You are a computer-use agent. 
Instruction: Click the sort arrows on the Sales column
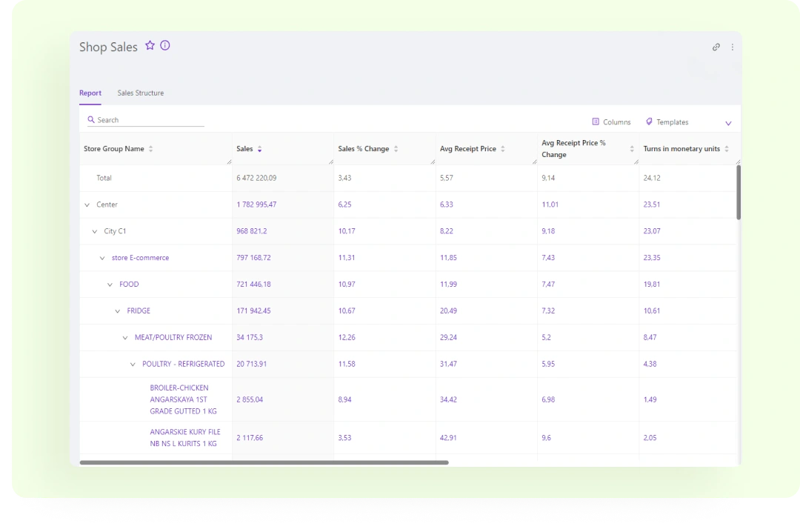click(x=259, y=148)
